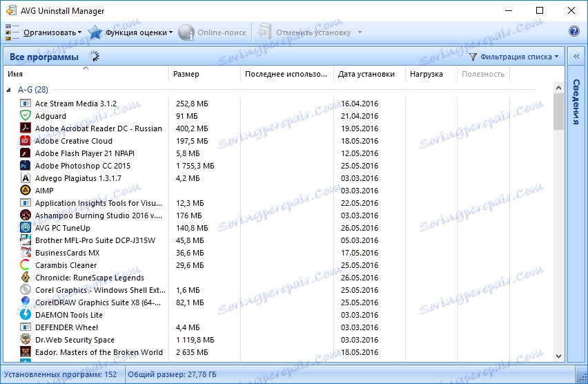588x384 pixels.
Task: Click the vertical scrollbar thumb
Action: pyautogui.click(x=558, y=111)
